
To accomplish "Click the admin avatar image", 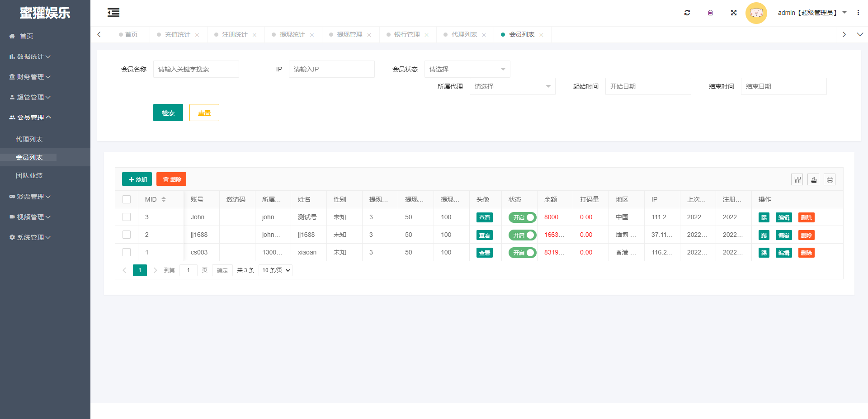I will [x=756, y=13].
